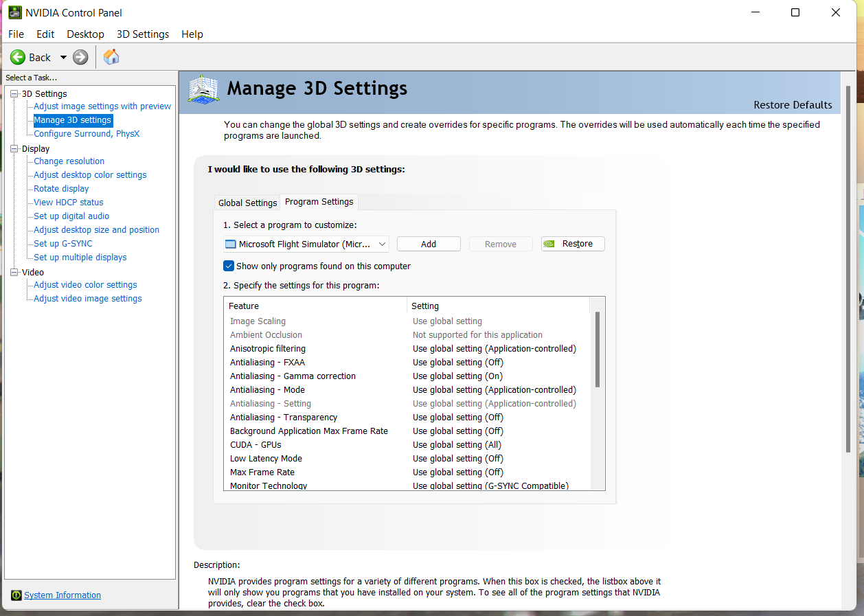
Task: Click the Forward arrow icon in toolbar
Action: click(80, 58)
